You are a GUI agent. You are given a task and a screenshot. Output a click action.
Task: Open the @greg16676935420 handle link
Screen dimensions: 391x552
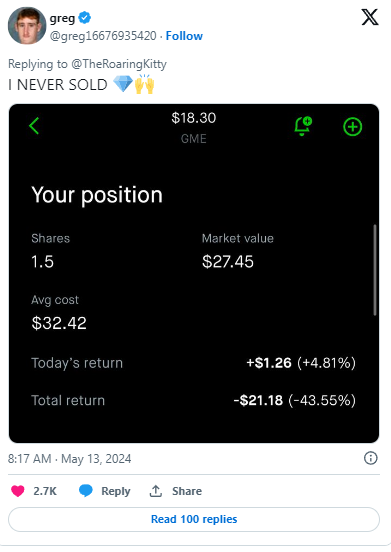coord(103,36)
